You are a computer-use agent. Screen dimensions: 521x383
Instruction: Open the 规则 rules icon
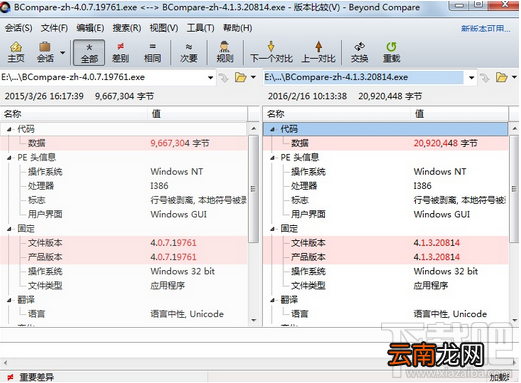pyautogui.click(x=225, y=52)
